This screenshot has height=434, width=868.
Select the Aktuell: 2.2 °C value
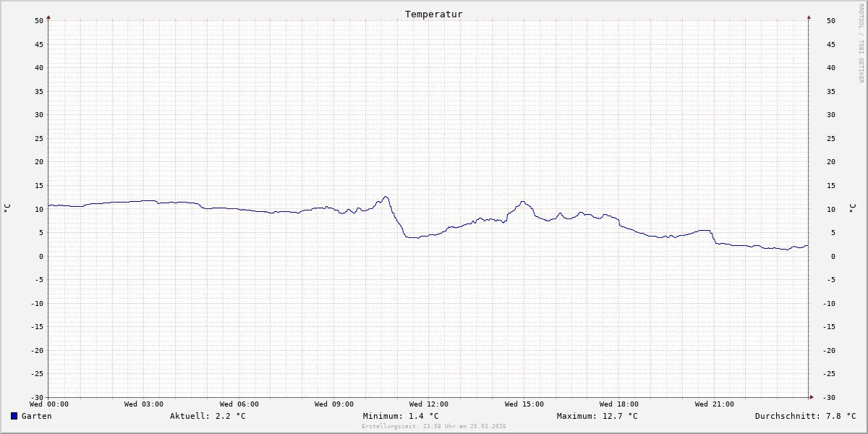pyautogui.click(x=208, y=416)
